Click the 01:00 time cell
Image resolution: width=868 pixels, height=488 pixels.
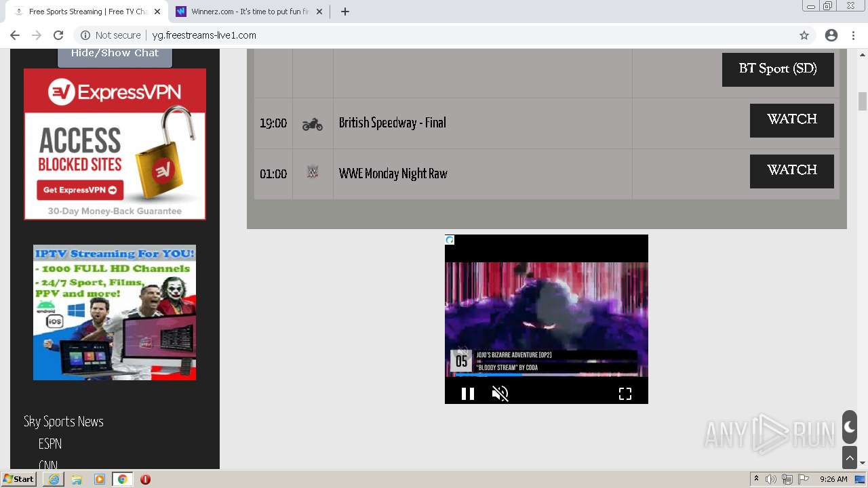click(273, 174)
